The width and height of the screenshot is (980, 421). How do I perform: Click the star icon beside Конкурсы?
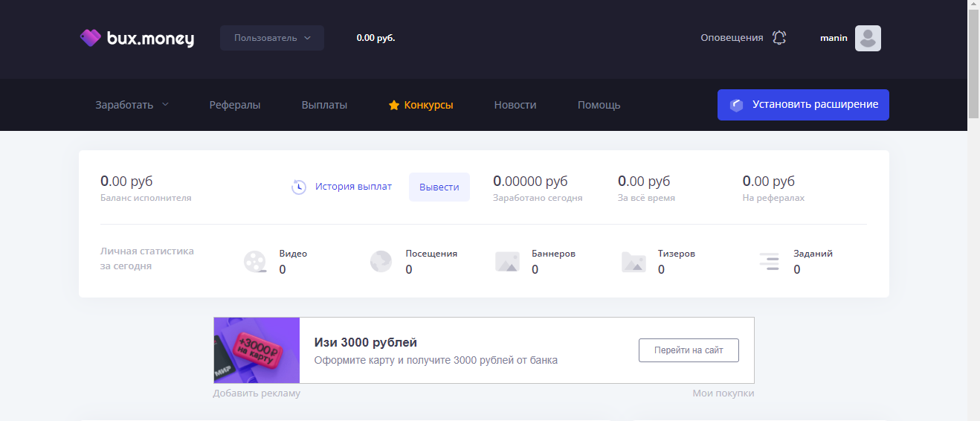(x=394, y=106)
